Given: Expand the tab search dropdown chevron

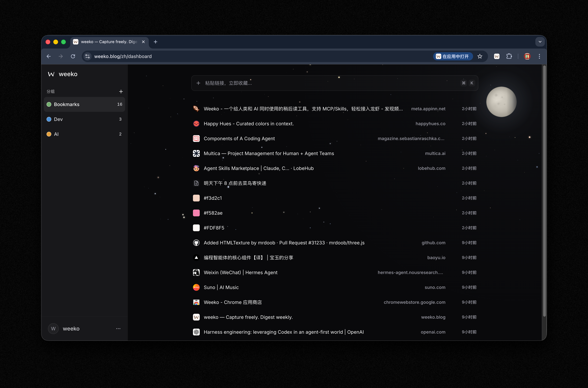Looking at the screenshot, I should [x=540, y=42].
